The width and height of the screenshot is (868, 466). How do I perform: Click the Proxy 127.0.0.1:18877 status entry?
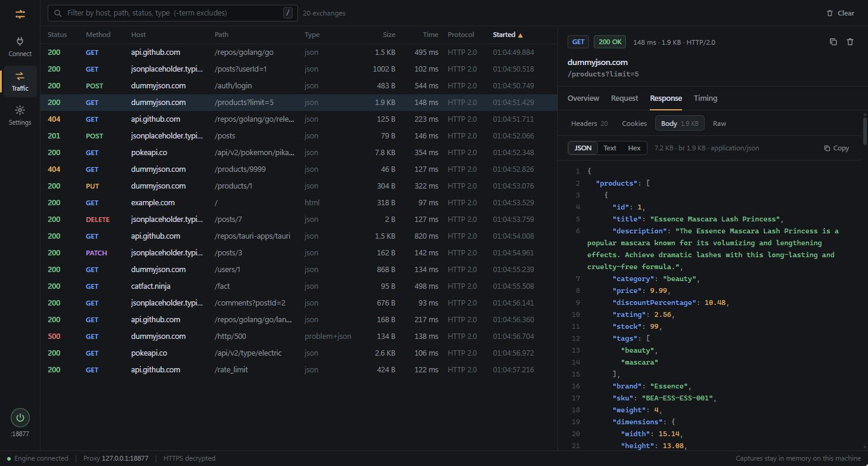116,459
